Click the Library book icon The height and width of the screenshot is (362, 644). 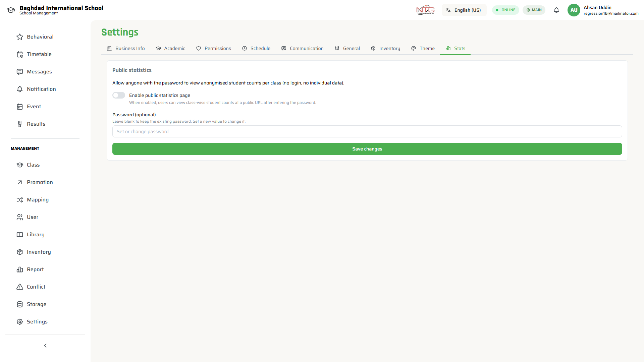(x=20, y=235)
